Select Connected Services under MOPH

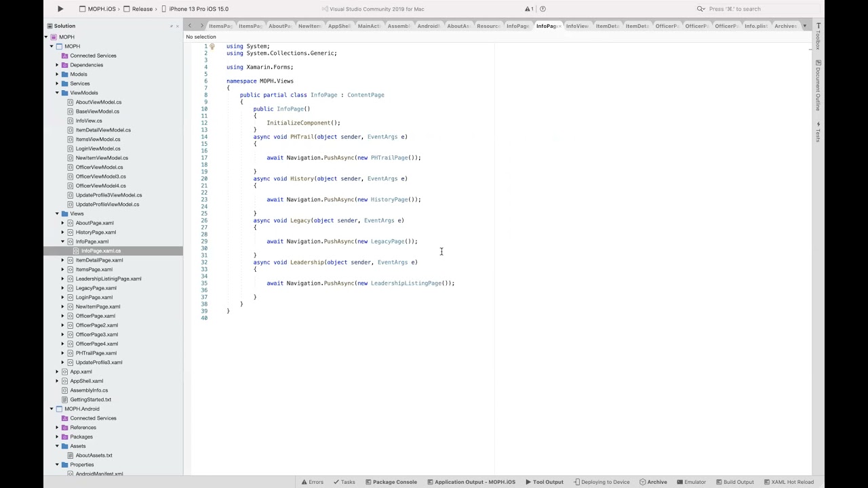(x=93, y=56)
